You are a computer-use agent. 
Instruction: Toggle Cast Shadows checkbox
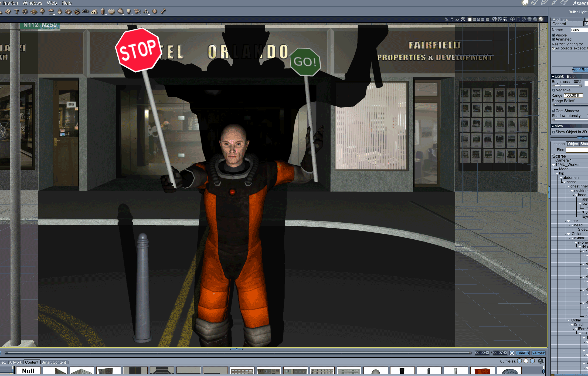pyautogui.click(x=554, y=111)
